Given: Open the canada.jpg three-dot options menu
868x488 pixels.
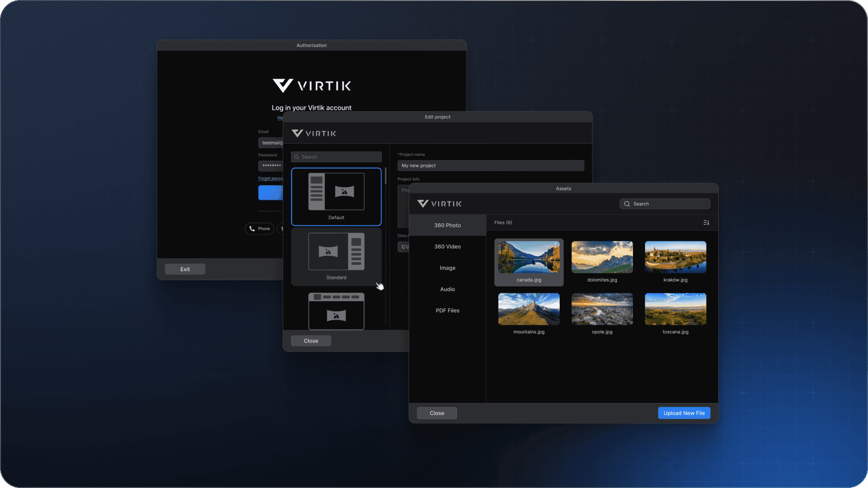Looking at the screenshot, I should pyautogui.click(x=556, y=245).
